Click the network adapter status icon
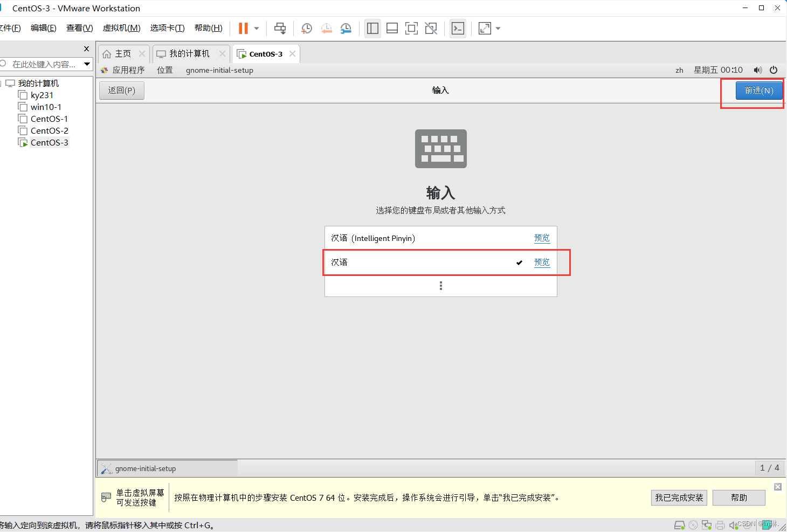The width and height of the screenshot is (787, 532). (706, 525)
